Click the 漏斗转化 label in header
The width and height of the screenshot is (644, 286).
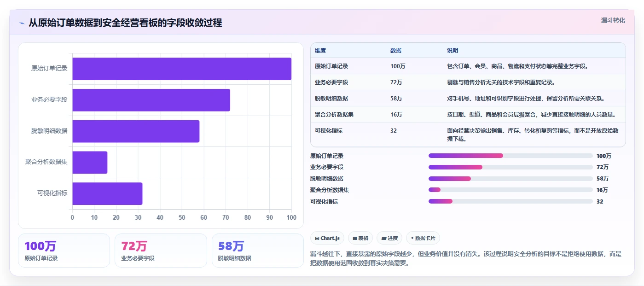tap(613, 20)
